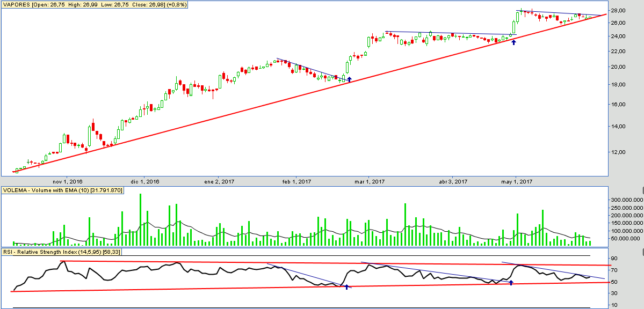Select the may 1, 2017 date label
The height and width of the screenshot is (309, 644).
pyautogui.click(x=518, y=181)
